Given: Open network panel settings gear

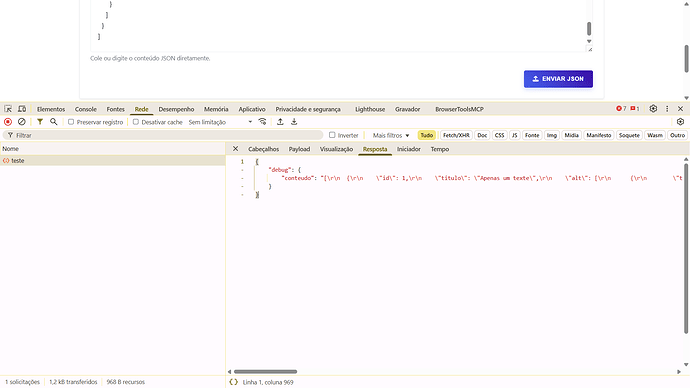Looking at the screenshot, I should click(680, 122).
